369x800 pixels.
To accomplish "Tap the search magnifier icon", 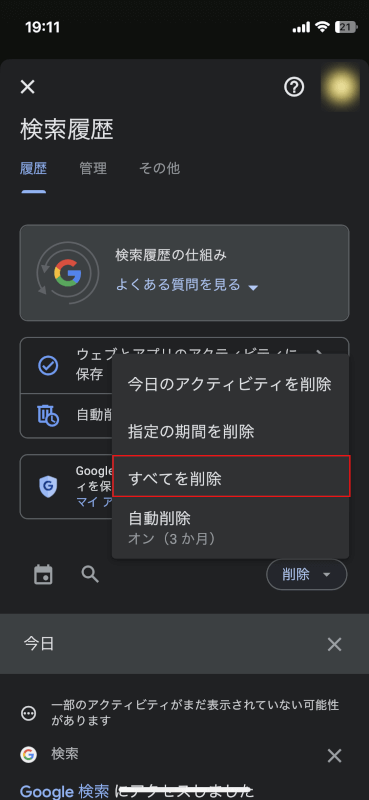I will [90, 574].
